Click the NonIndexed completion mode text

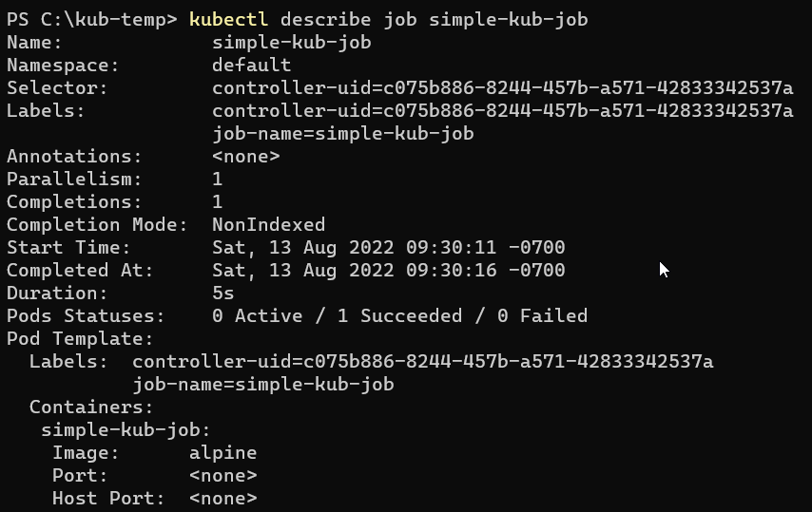269,224
